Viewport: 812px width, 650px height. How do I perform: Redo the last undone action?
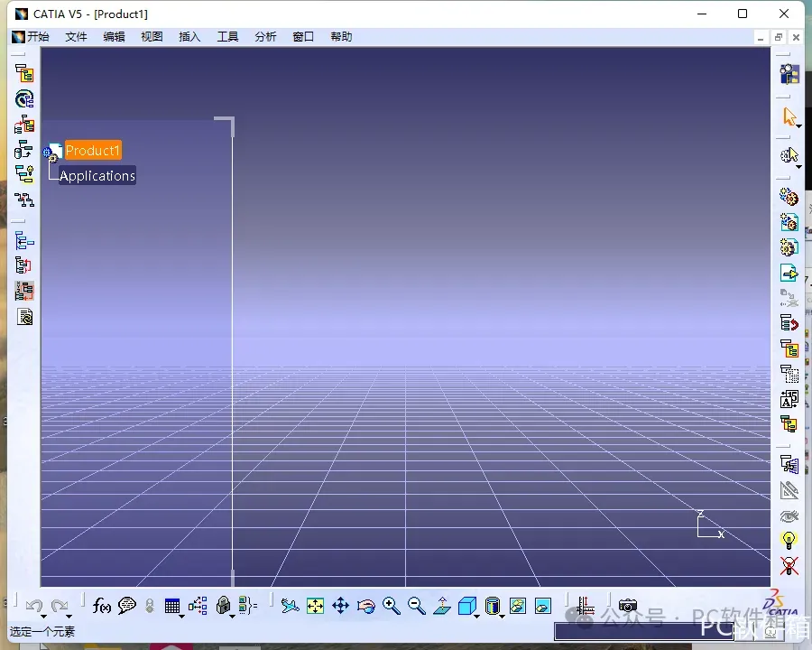[x=60, y=605]
